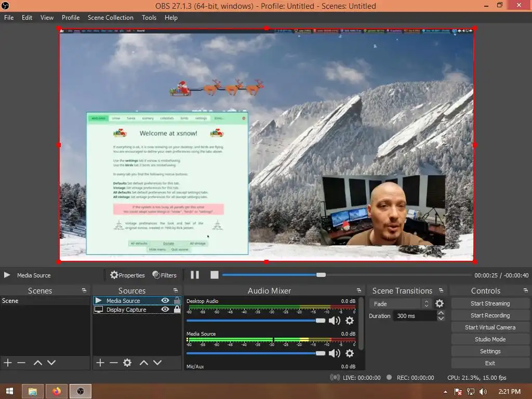Click Start Recording
Viewport: 532px width, 399px height.
pos(490,315)
